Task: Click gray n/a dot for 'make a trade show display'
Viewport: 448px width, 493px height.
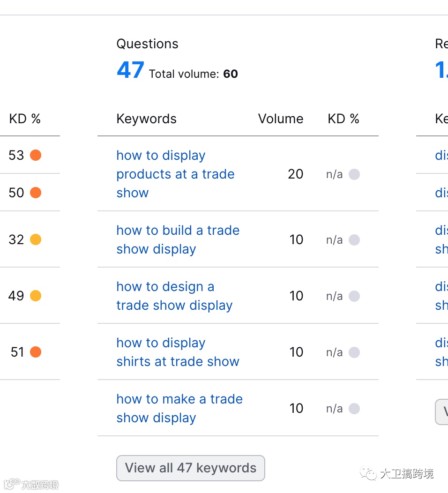Action: [354, 409]
